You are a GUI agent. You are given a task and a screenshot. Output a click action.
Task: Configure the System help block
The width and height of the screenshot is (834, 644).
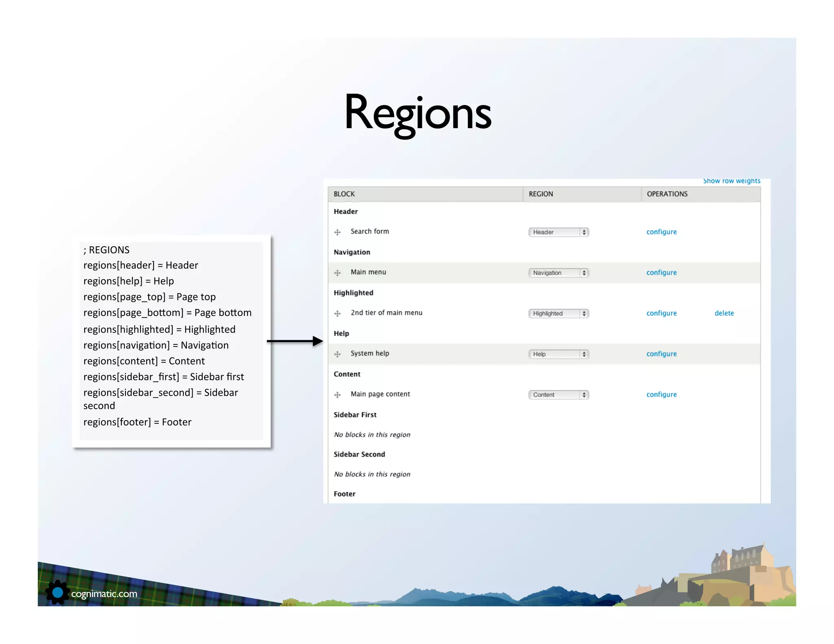tap(661, 354)
